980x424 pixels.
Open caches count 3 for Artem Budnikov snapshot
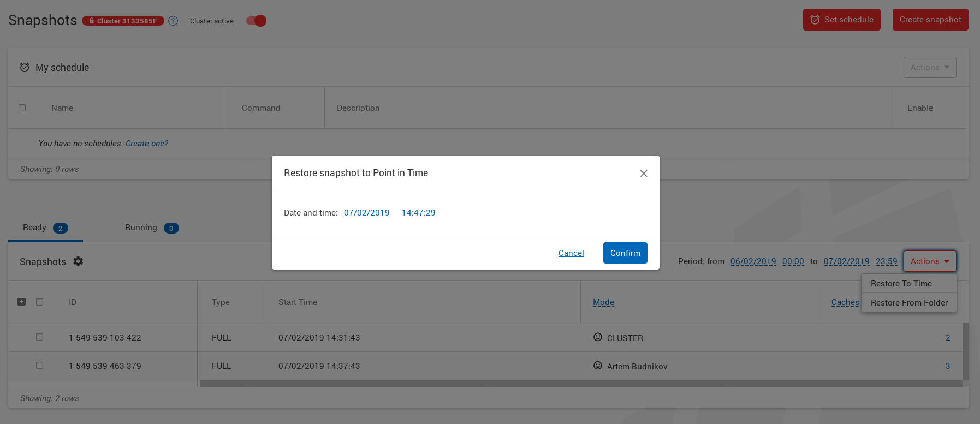coord(948,366)
